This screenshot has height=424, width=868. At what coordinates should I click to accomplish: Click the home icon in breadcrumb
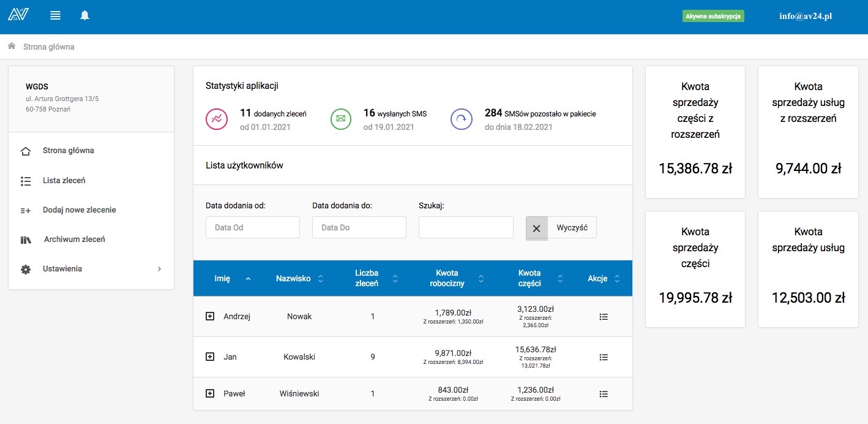point(12,47)
